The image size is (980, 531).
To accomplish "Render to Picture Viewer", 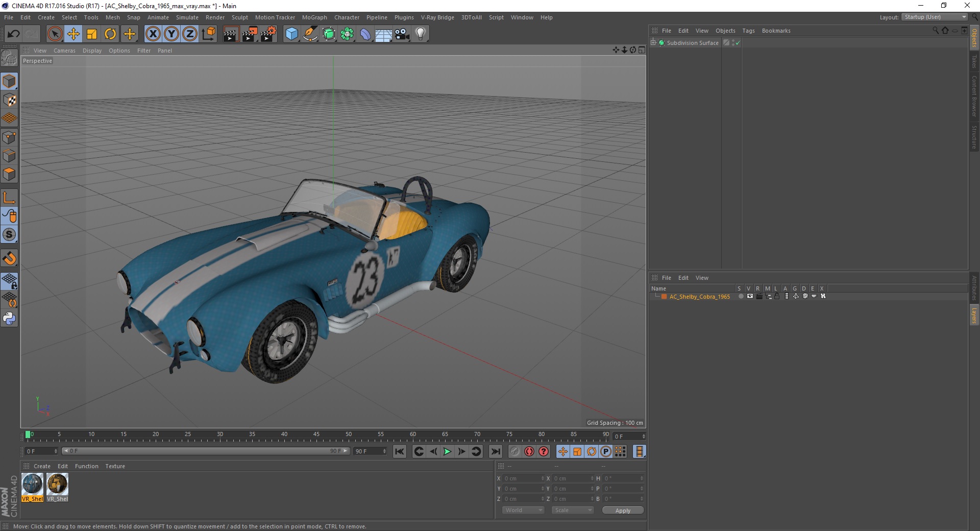I will [250, 34].
